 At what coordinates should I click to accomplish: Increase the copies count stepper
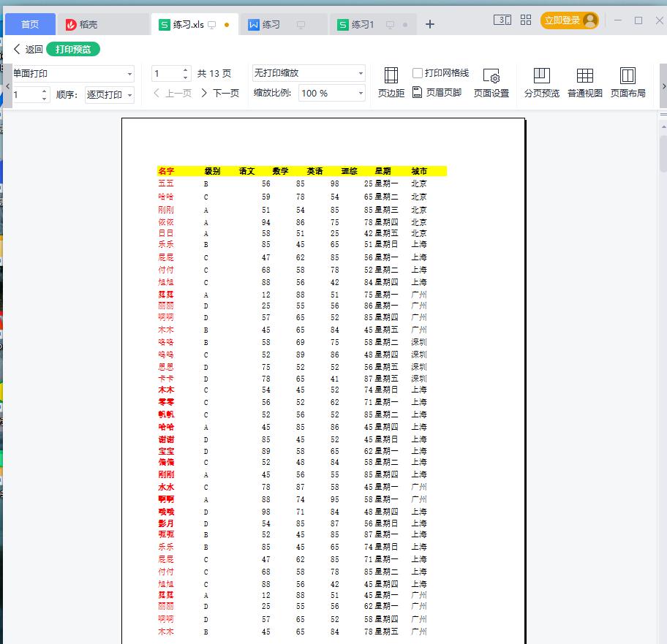pyautogui.click(x=44, y=91)
